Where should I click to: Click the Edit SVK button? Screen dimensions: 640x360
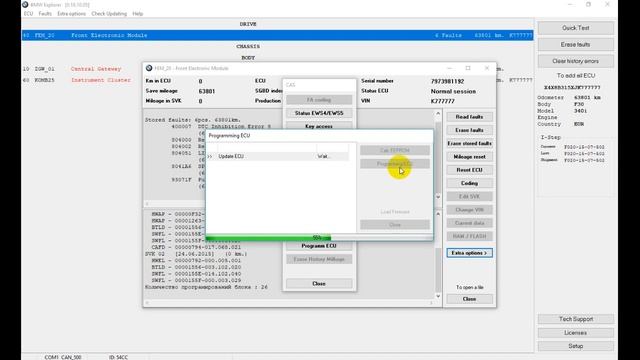469,196
